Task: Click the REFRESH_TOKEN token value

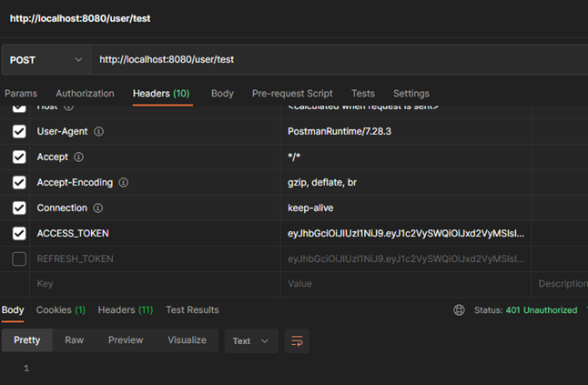Action: coord(406,259)
